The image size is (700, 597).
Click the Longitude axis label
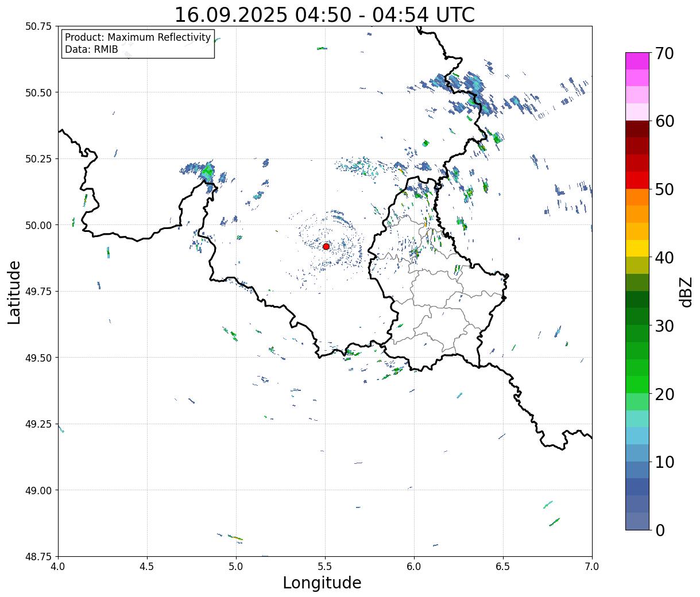(322, 583)
